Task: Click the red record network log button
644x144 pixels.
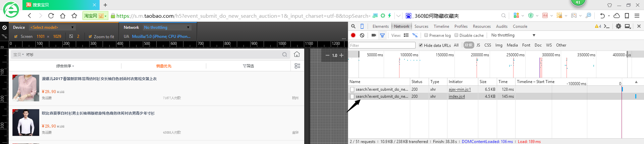Action: coord(353,35)
